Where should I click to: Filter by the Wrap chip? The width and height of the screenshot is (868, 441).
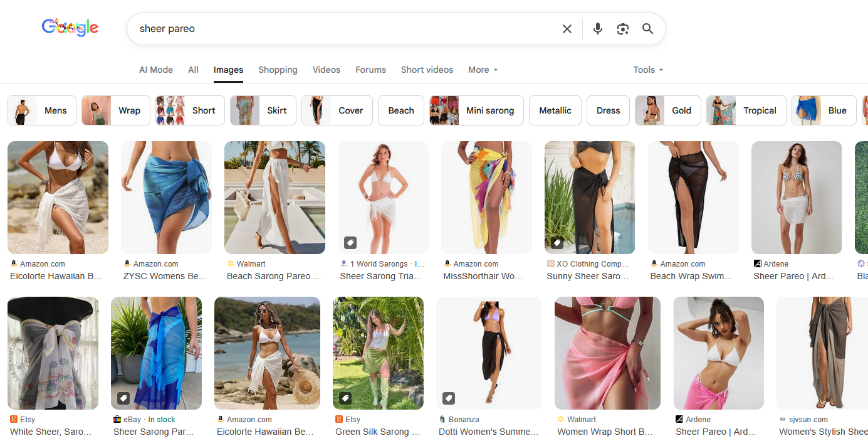(116, 110)
